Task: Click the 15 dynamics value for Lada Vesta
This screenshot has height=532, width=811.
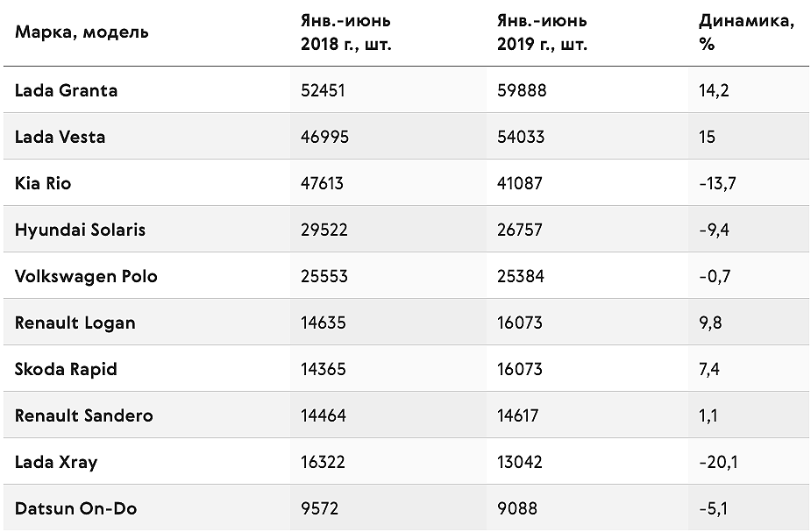Action: (707, 137)
